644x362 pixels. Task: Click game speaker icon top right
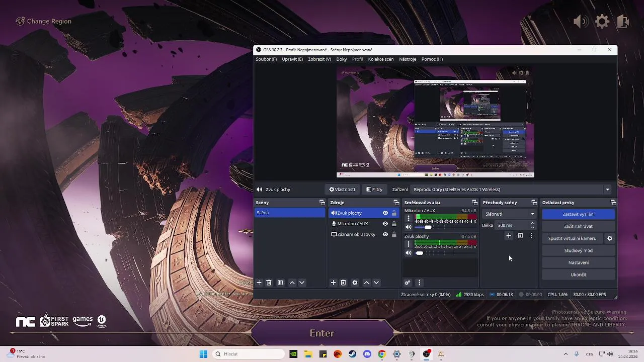581,21
